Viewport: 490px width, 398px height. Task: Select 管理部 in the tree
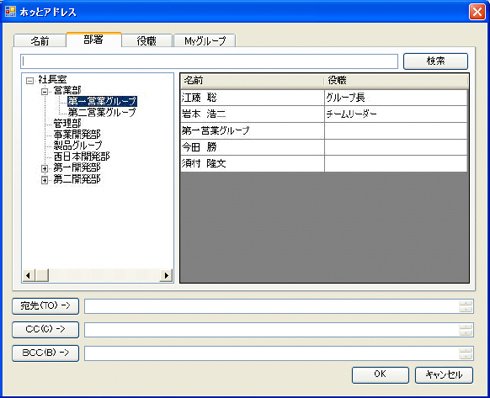point(67,124)
